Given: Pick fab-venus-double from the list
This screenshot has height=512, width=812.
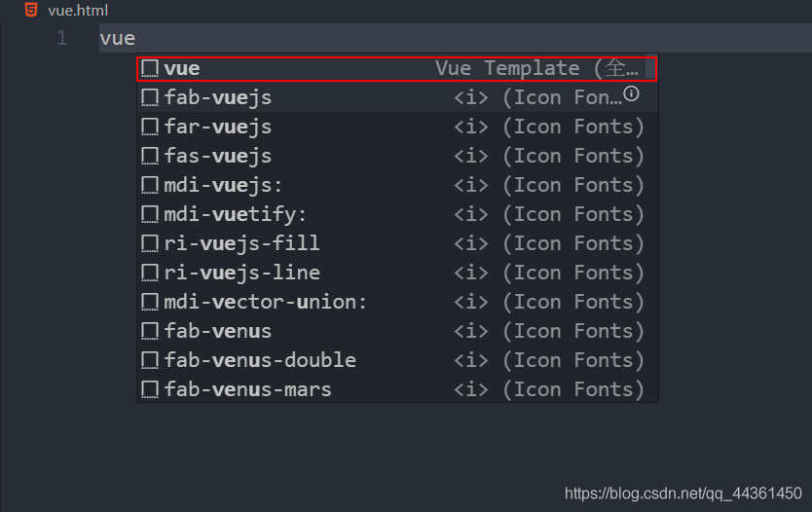Looking at the screenshot, I should [260, 360].
